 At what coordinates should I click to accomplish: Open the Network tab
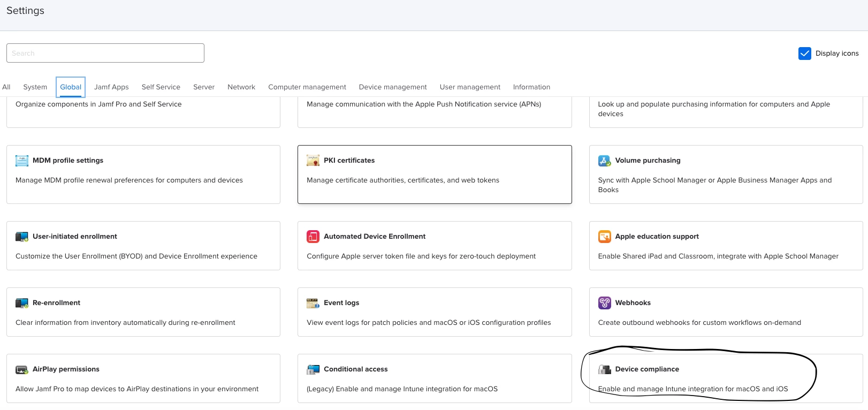tap(241, 87)
